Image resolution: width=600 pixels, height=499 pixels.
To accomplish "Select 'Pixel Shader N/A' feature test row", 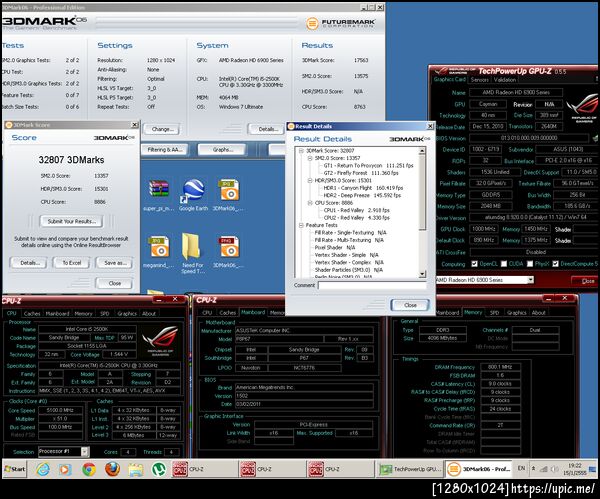I will 335,248.
